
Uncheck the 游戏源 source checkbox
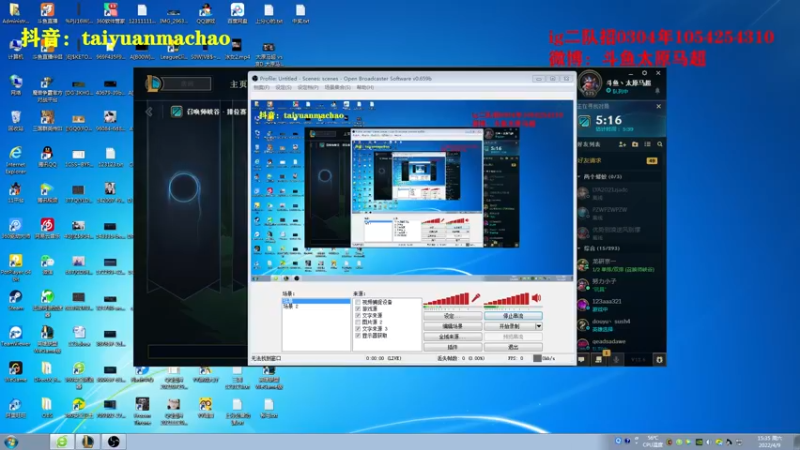point(358,309)
